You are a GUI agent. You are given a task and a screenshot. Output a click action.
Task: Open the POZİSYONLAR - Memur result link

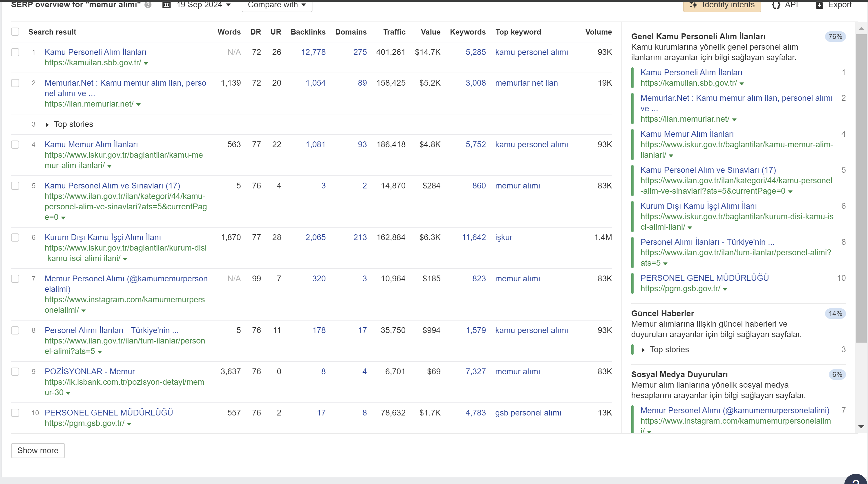(90, 372)
